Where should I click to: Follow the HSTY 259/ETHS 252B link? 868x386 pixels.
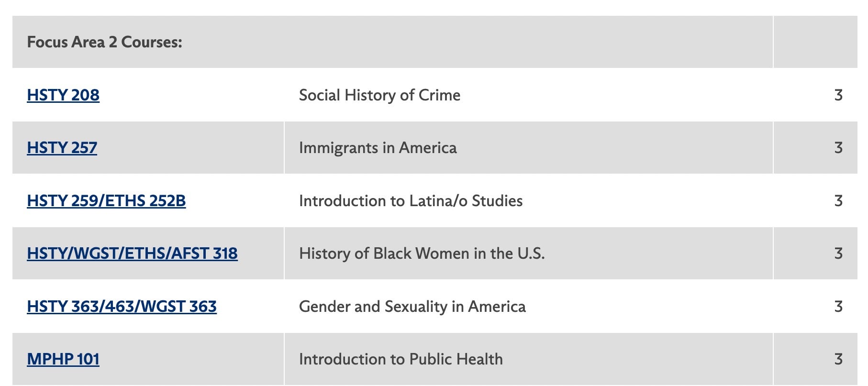tap(106, 201)
